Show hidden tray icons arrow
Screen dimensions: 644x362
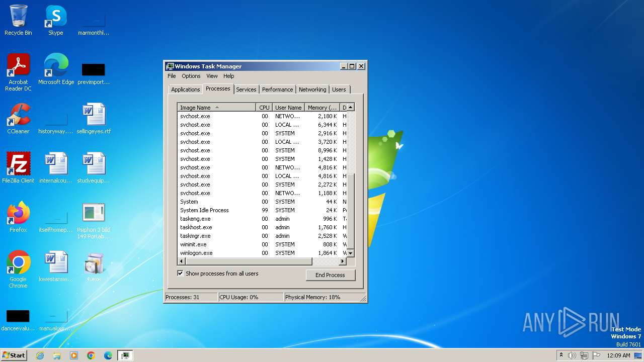561,355
